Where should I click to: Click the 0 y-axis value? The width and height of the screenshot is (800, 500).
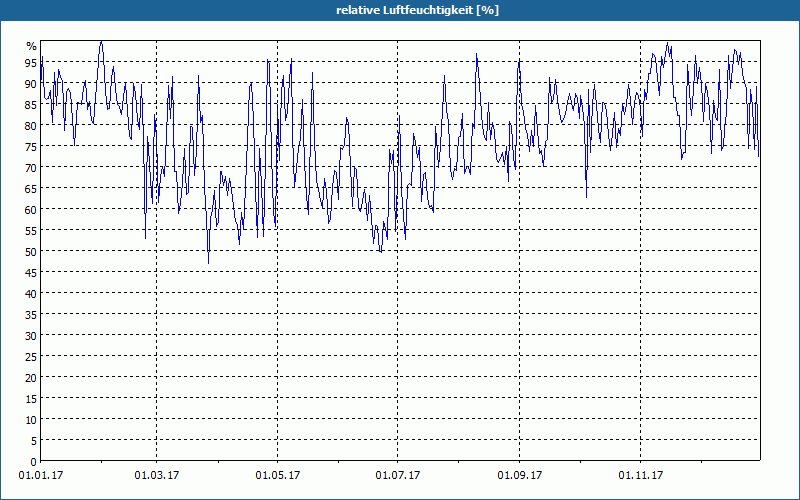pyautogui.click(x=34, y=462)
